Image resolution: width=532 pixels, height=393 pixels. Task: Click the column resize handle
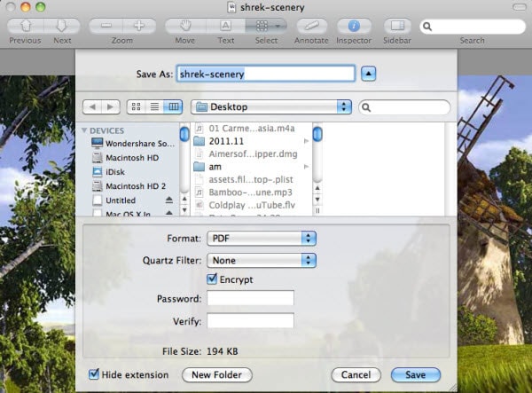(x=317, y=211)
